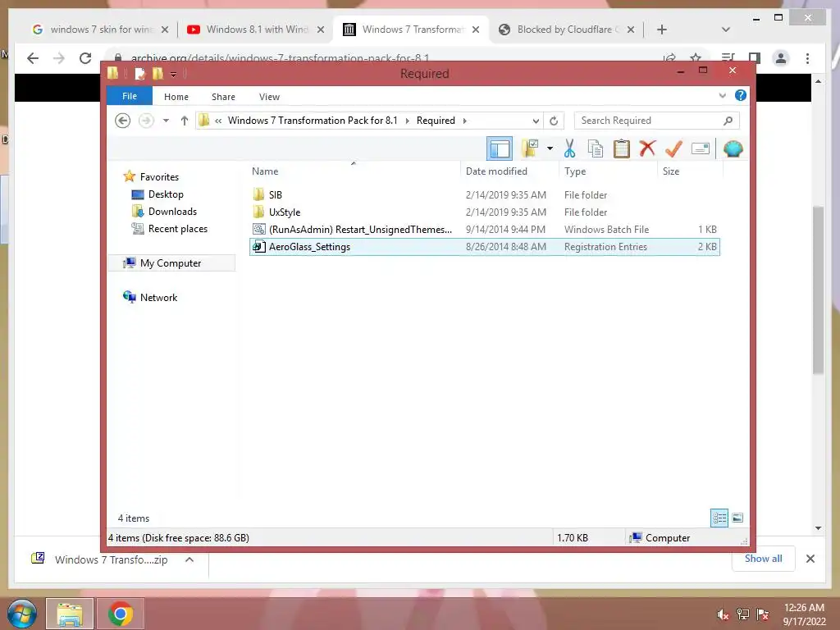Open the File menu in Explorer

pyautogui.click(x=130, y=97)
